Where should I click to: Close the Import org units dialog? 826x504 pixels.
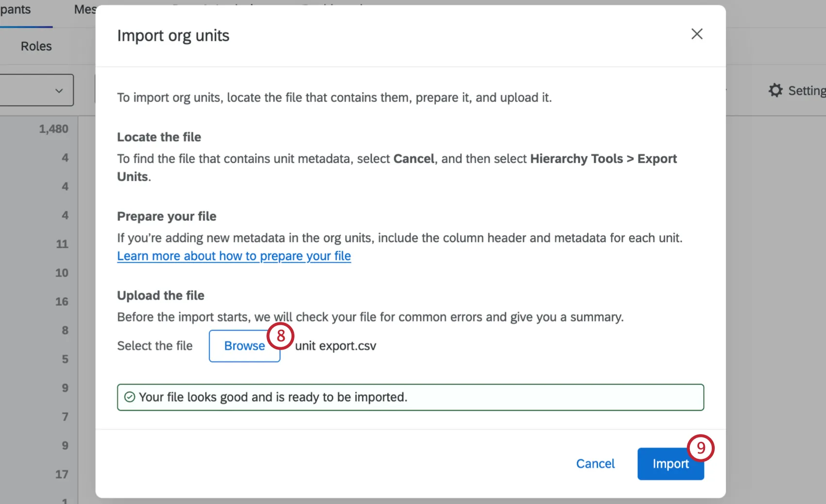(697, 34)
